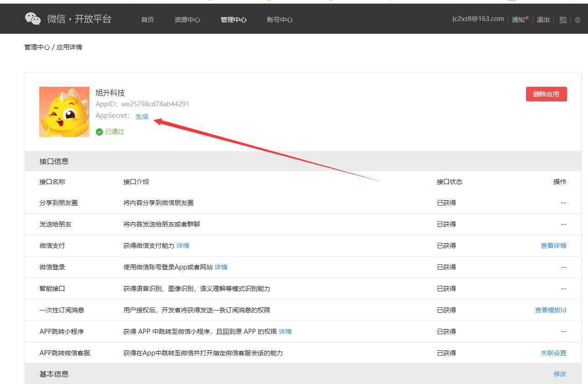The height and width of the screenshot is (384, 588).
Task: Click description 将内容分享到微信朋友圈
Action: pos(158,203)
